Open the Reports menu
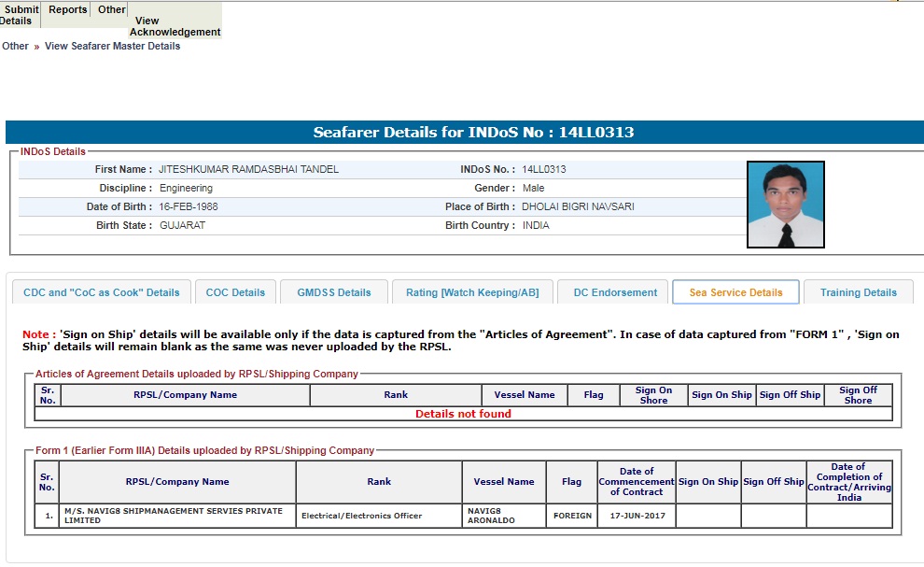The height and width of the screenshot is (567, 924). (x=67, y=10)
